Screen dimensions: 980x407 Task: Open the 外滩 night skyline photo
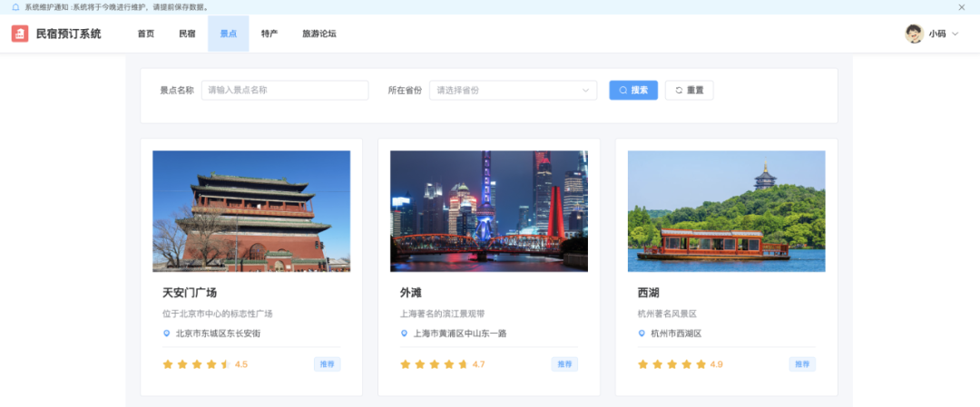tap(489, 211)
